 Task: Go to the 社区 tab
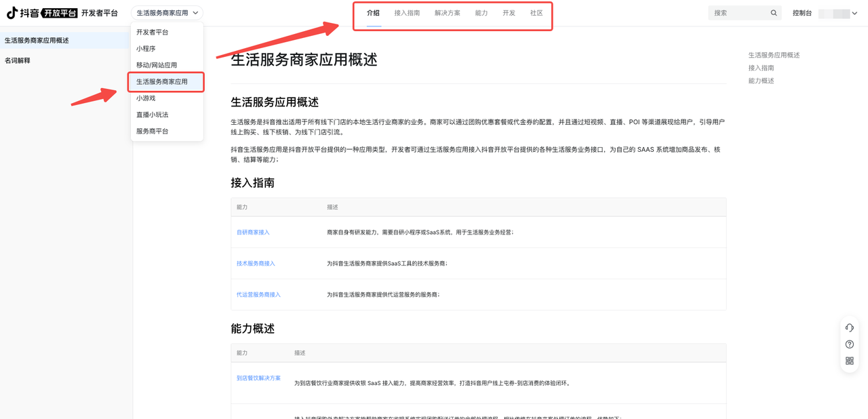(x=536, y=13)
